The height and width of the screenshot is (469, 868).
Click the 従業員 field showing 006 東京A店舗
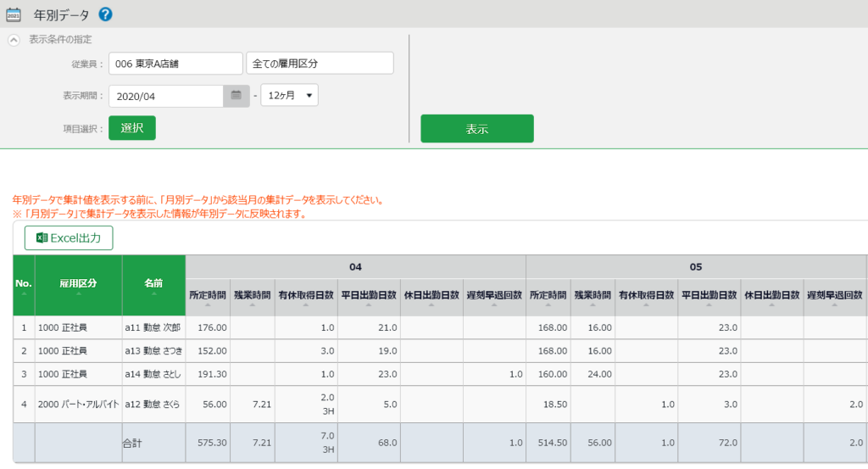pos(175,64)
